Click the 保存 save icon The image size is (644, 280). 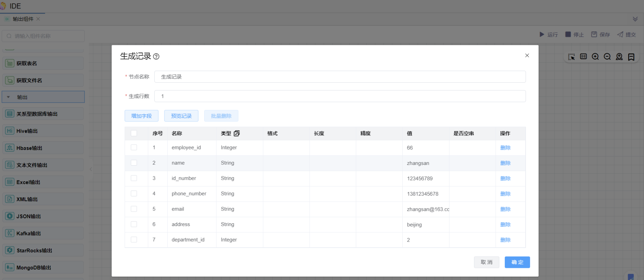tap(594, 35)
